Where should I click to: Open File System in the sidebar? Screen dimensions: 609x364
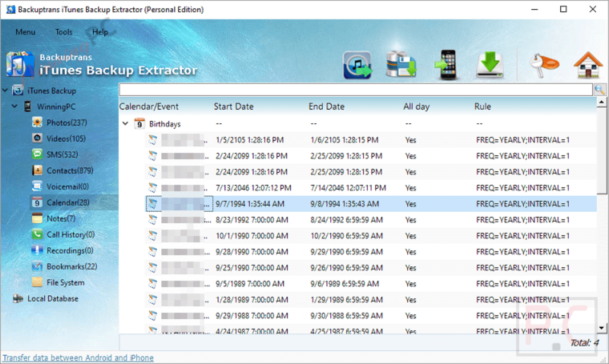(x=65, y=283)
